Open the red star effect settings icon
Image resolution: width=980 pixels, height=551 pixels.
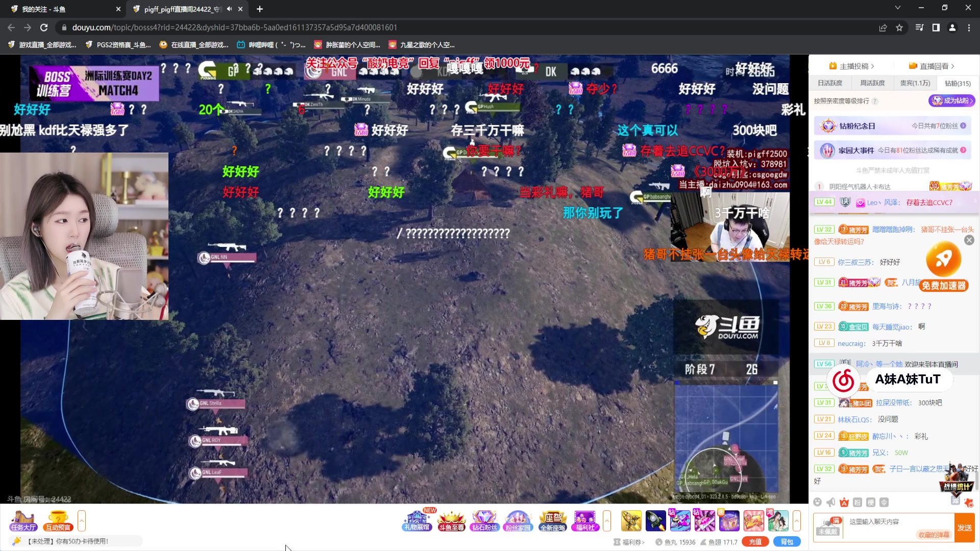[968, 503]
